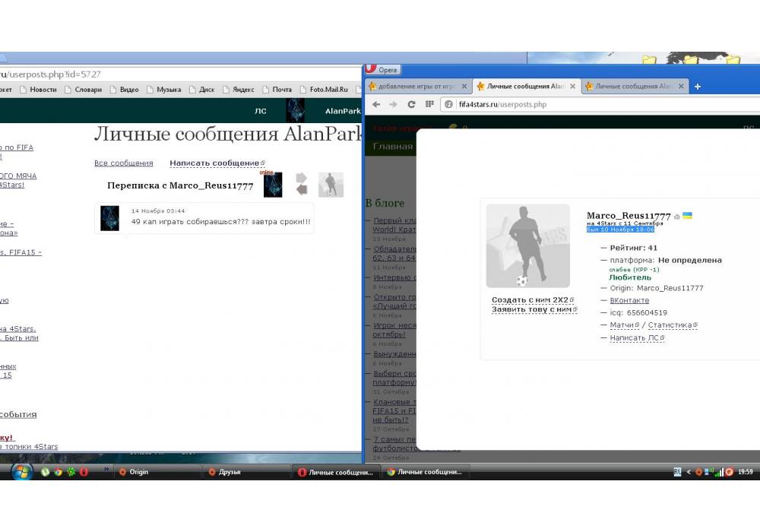The height and width of the screenshot is (532, 760).
Task: Click the Написать сообщение link
Action: pyautogui.click(x=216, y=163)
